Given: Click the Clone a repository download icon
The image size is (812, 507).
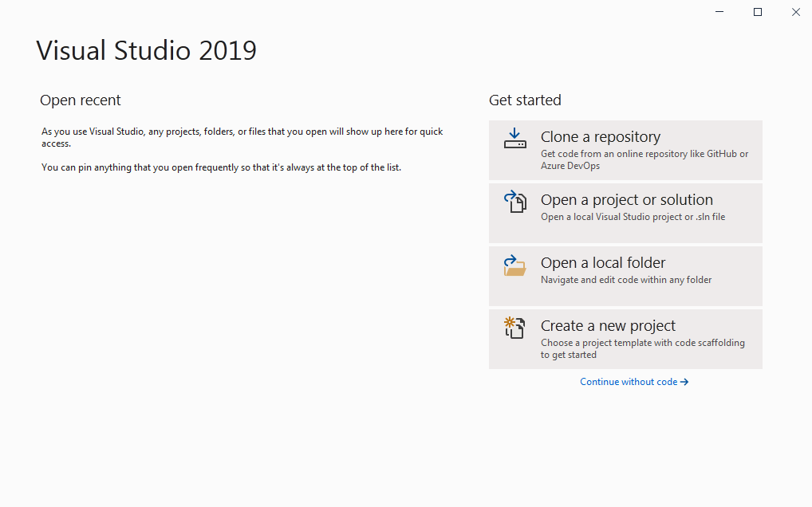Looking at the screenshot, I should 514,138.
